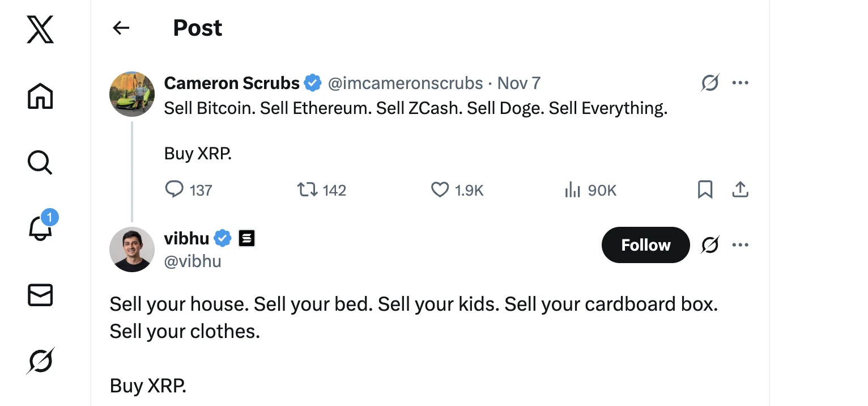The width and height of the screenshot is (868, 406).
Task: Check Notifications with the badge
Action: [x=40, y=229]
